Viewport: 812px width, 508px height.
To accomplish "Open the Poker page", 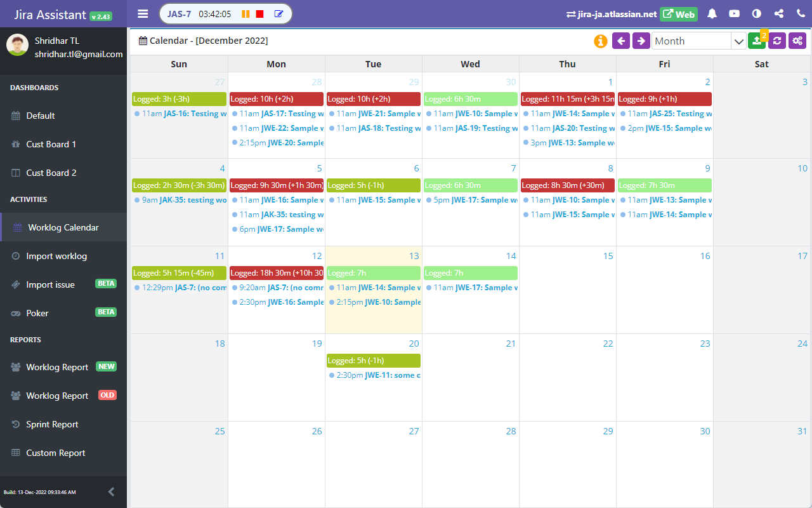I will pyautogui.click(x=63, y=313).
